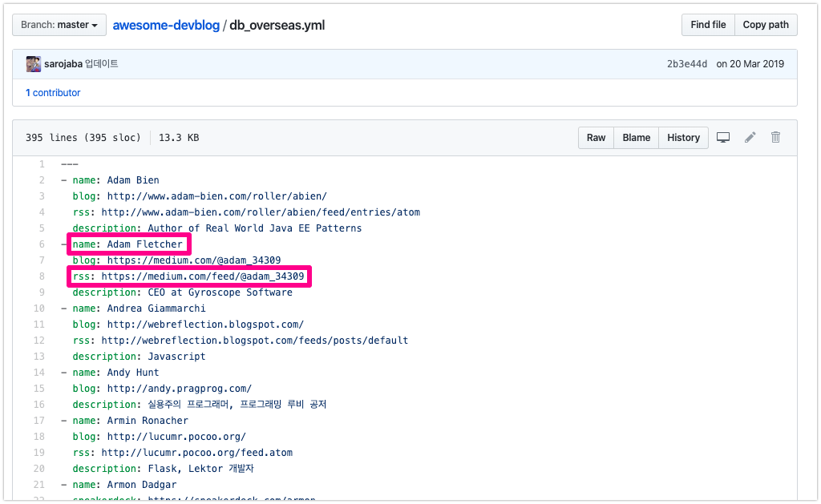Click the 업데이트 commit message
Viewport: 821px width, 504px height.
102,64
